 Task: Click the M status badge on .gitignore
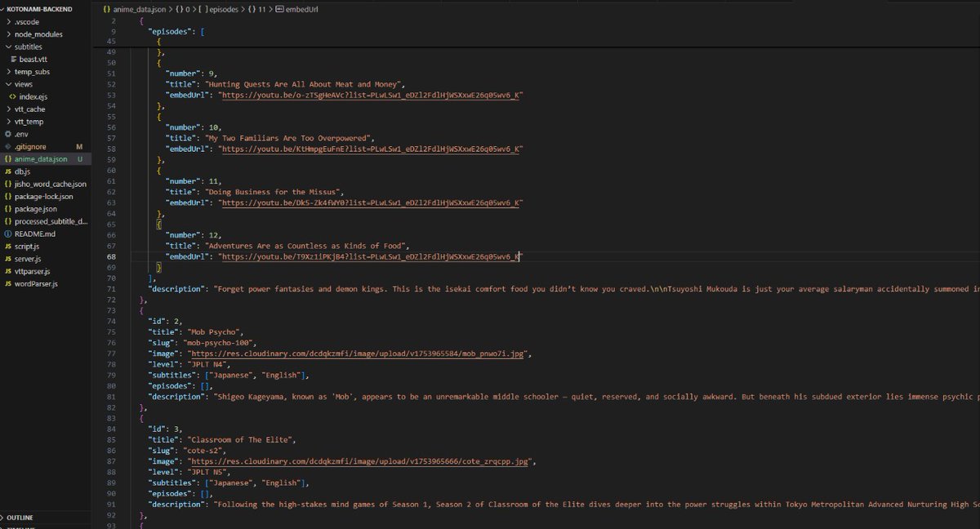79,147
